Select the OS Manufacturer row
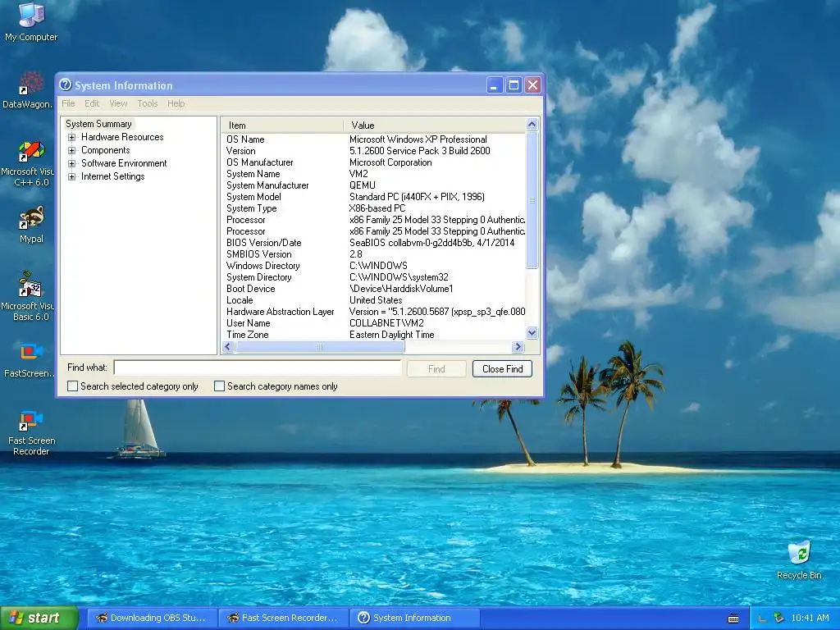Viewport: 840px width, 630px height. [x=373, y=162]
